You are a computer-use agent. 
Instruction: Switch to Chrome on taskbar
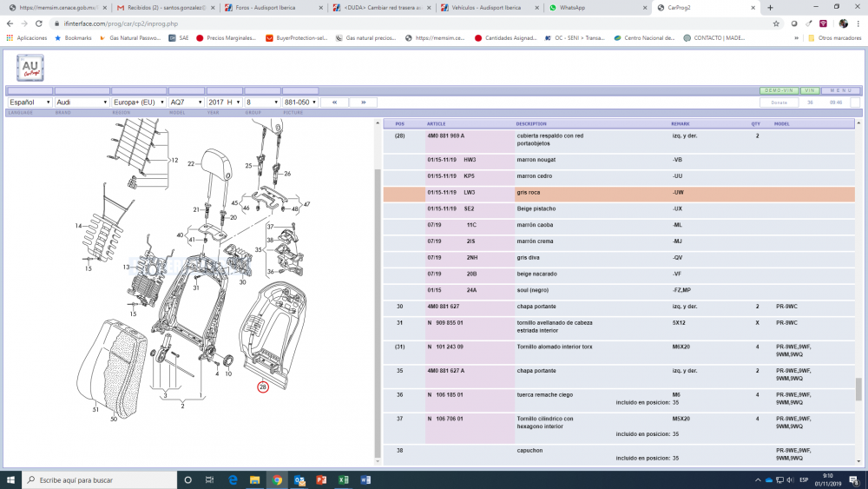pos(277,480)
